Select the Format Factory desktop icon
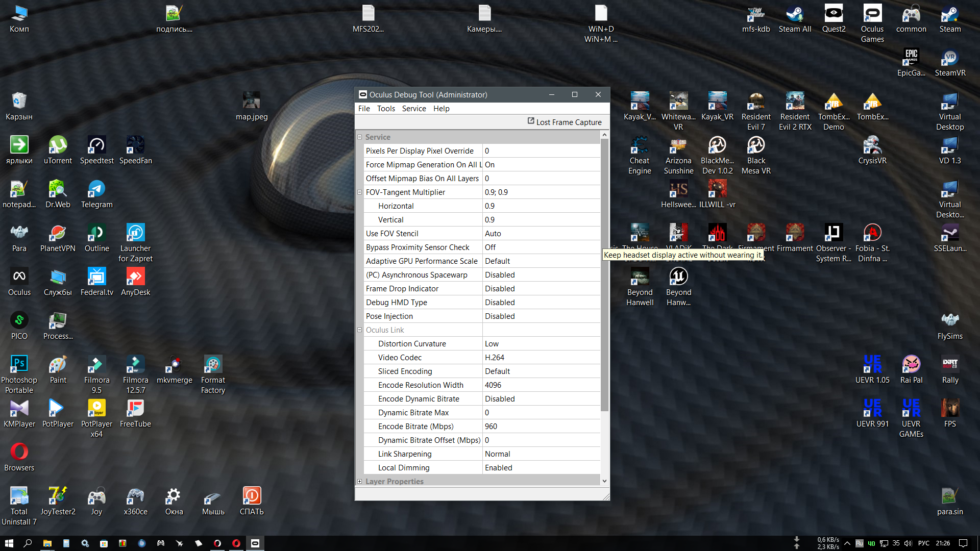 213,374
